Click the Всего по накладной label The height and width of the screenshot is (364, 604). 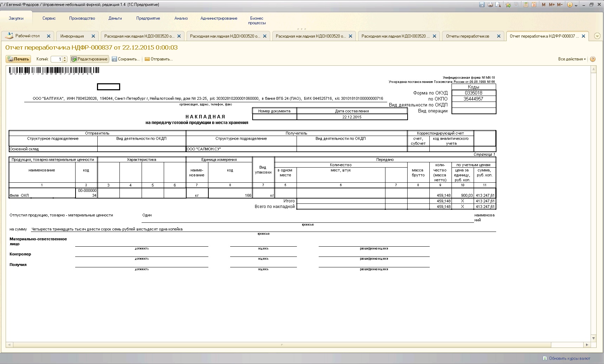coord(275,207)
